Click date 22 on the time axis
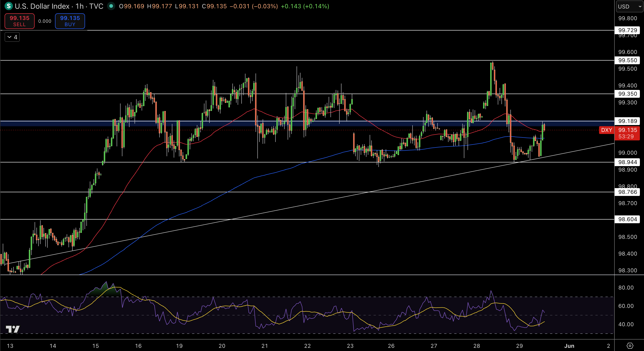This screenshot has width=644, height=351. tap(307, 346)
